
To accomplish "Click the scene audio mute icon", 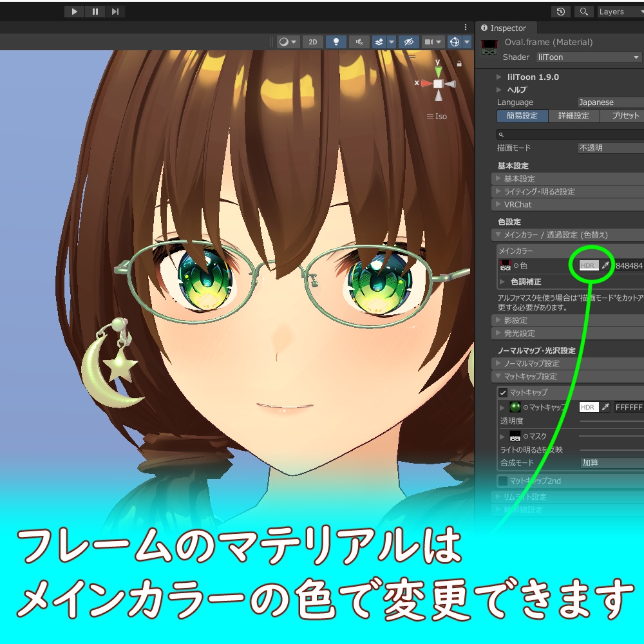I will pyautogui.click(x=359, y=41).
